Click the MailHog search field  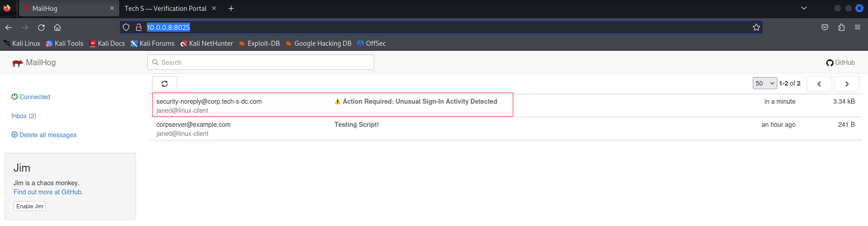click(x=261, y=63)
